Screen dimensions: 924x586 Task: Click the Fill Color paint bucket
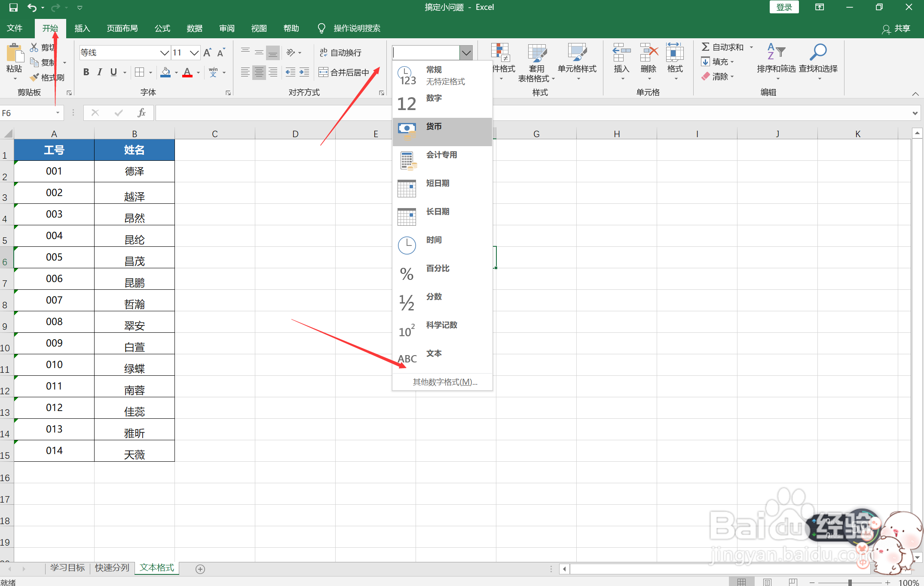[165, 72]
